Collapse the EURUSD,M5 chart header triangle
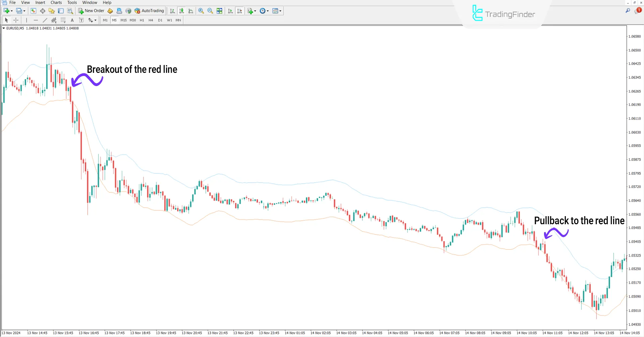644x337 pixels. [x=3, y=28]
